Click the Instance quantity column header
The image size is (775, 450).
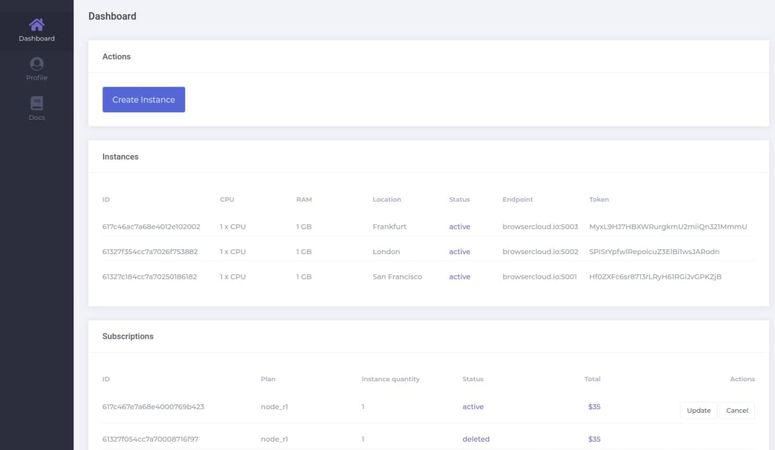point(390,379)
